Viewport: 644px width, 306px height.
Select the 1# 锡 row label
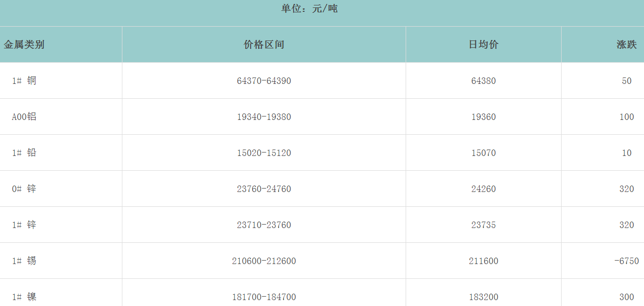[24, 261]
